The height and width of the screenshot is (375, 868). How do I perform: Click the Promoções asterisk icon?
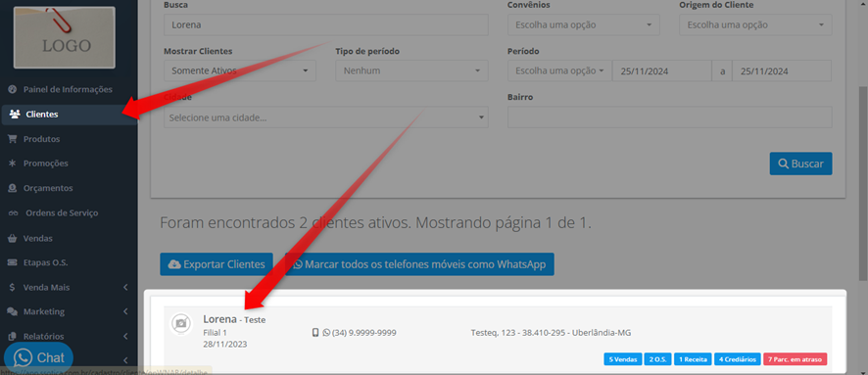[12, 164]
